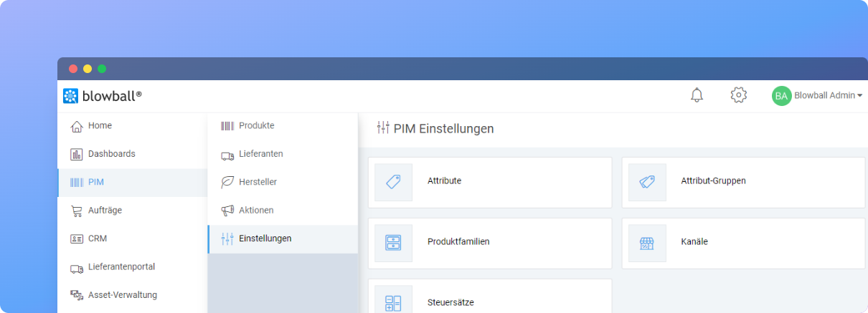Open the settings gear in header
Image resolution: width=868 pixels, height=313 pixels.
(x=739, y=95)
